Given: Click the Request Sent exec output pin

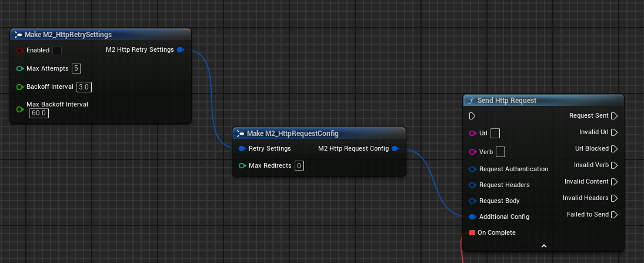Looking at the screenshot, I should tap(614, 116).
